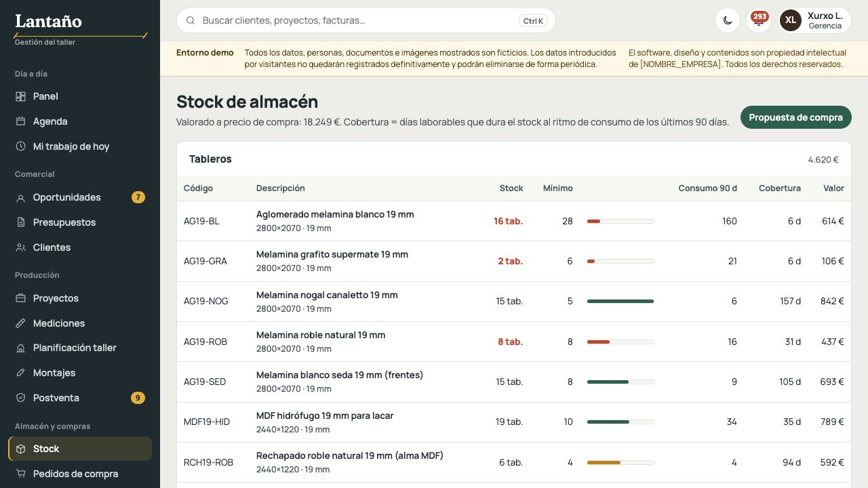Click the stock level bar for RCH19-ROB
The image size is (868, 488).
coord(620,462)
